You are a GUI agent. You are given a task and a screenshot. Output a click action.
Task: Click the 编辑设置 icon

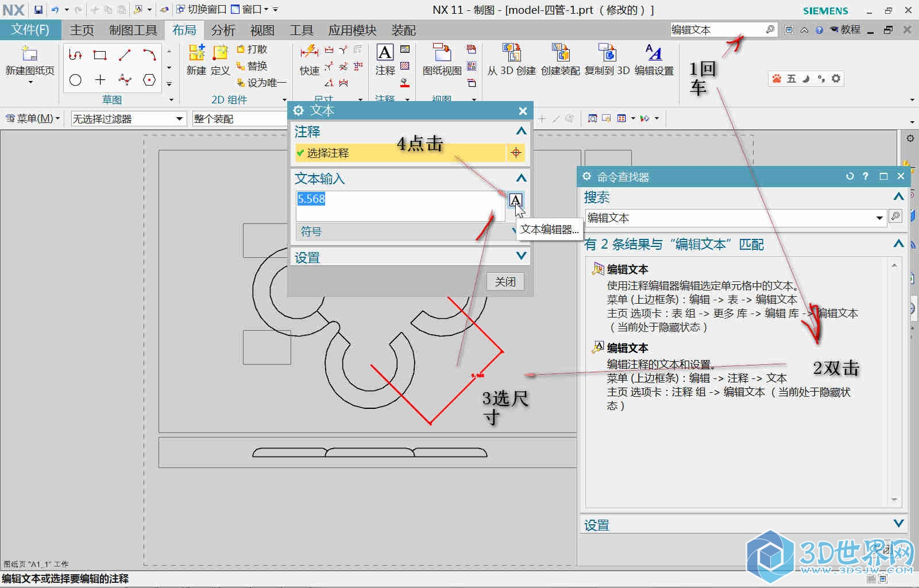pyautogui.click(x=654, y=52)
